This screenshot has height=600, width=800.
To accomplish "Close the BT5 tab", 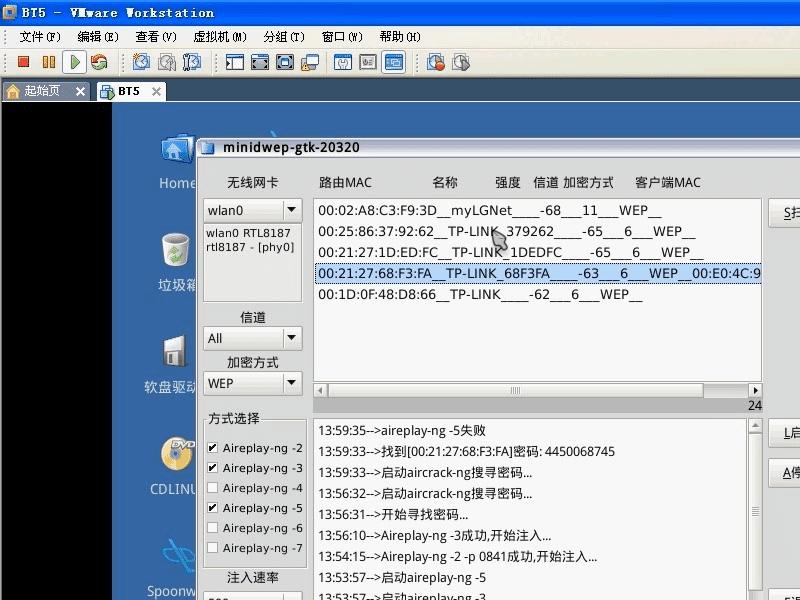I will [156, 91].
